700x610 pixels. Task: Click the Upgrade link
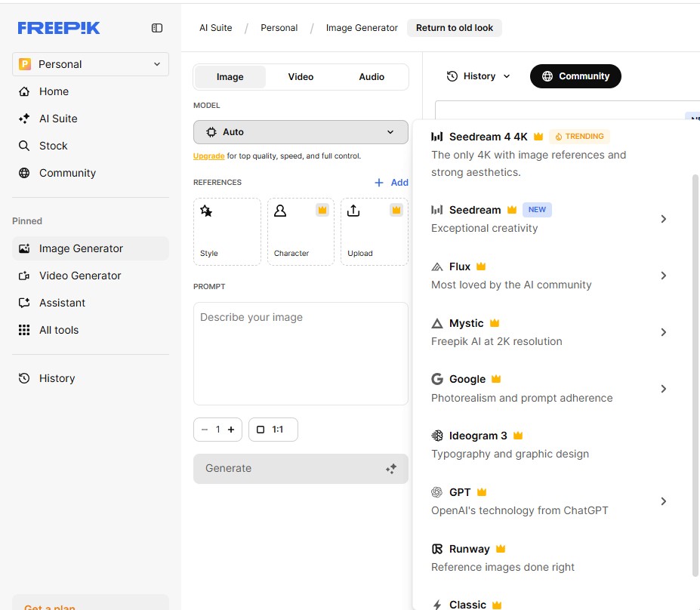pos(208,156)
